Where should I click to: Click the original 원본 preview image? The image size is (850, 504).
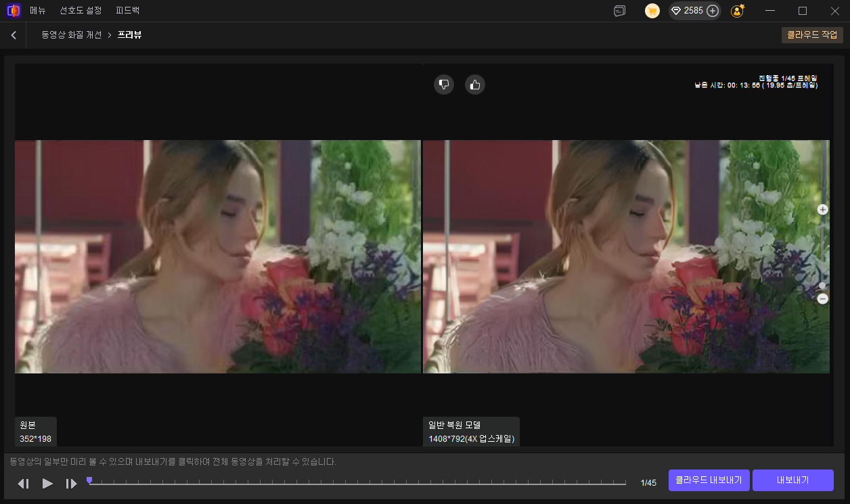click(218, 256)
